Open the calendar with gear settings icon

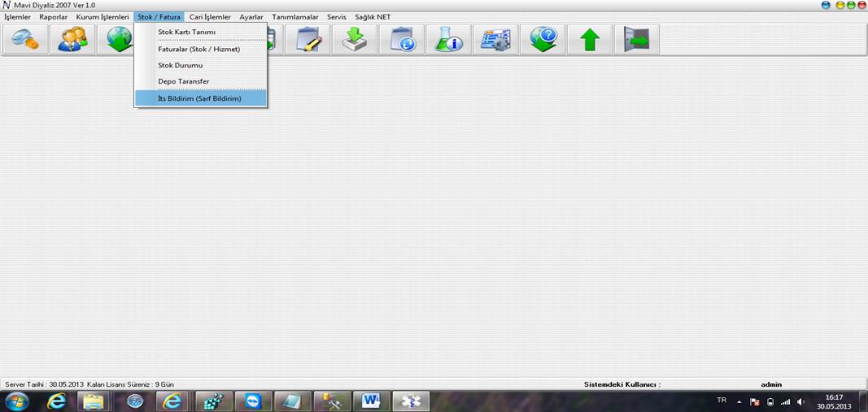tap(495, 40)
